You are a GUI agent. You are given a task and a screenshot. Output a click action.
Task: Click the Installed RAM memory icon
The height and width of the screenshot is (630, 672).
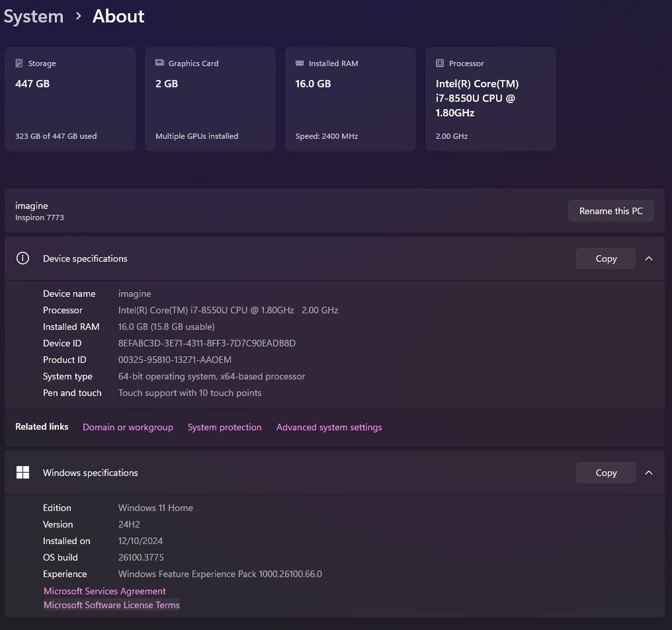[300, 63]
